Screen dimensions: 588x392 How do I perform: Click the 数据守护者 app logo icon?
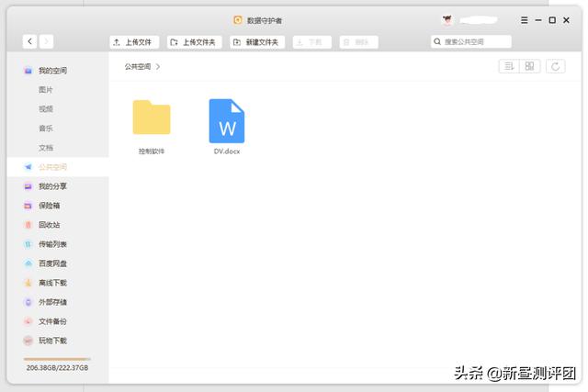[x=238, y=20]
